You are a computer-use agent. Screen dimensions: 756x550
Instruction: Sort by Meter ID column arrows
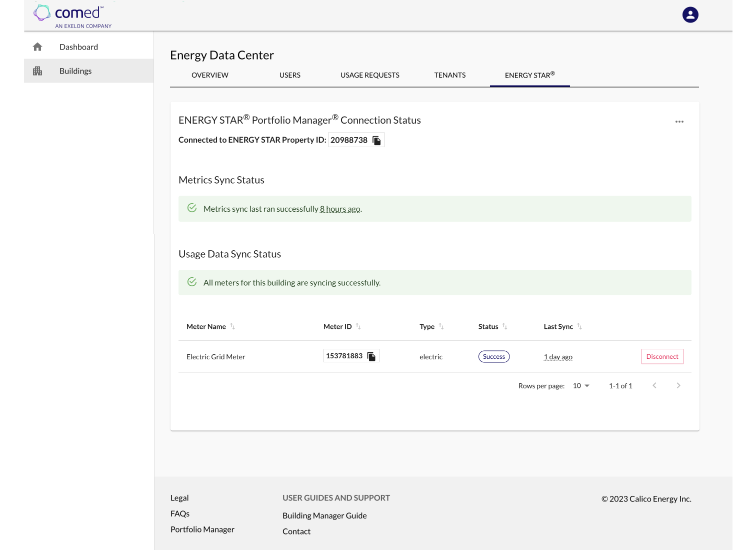point(358,326)
